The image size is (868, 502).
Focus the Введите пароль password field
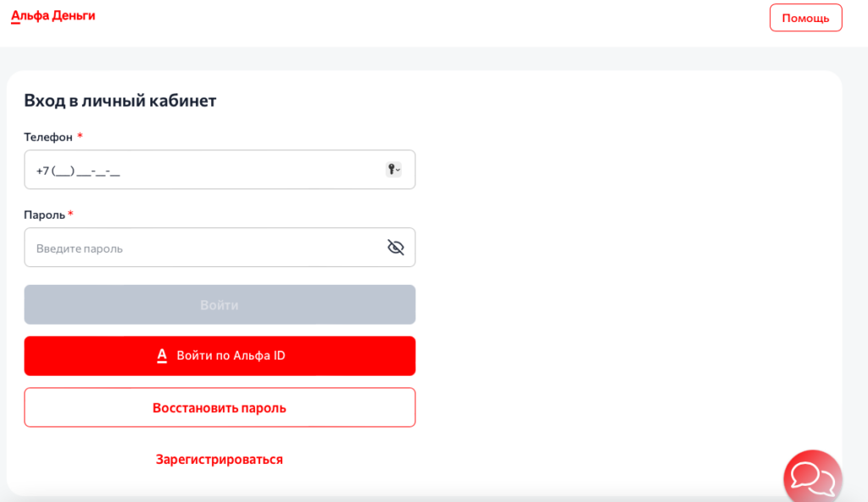(203, 248)
